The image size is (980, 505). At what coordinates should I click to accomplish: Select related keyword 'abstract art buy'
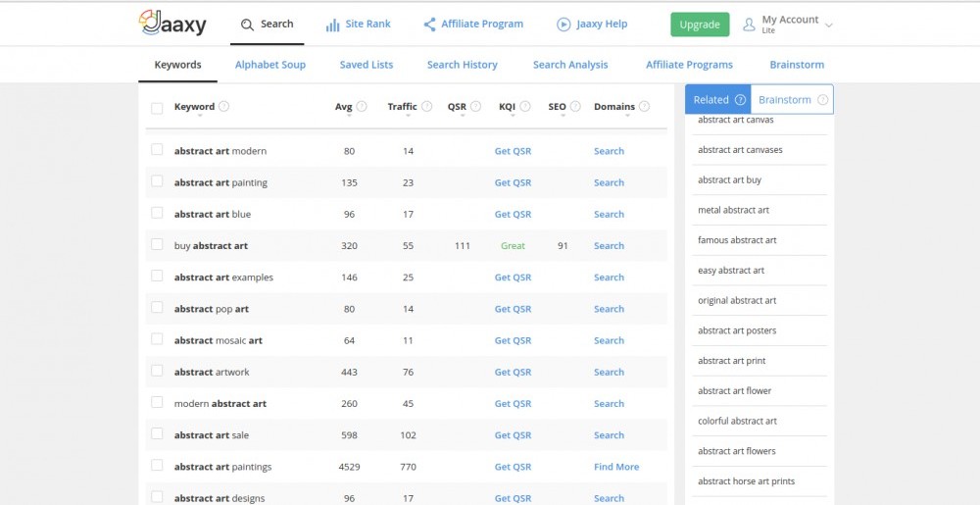729,180
